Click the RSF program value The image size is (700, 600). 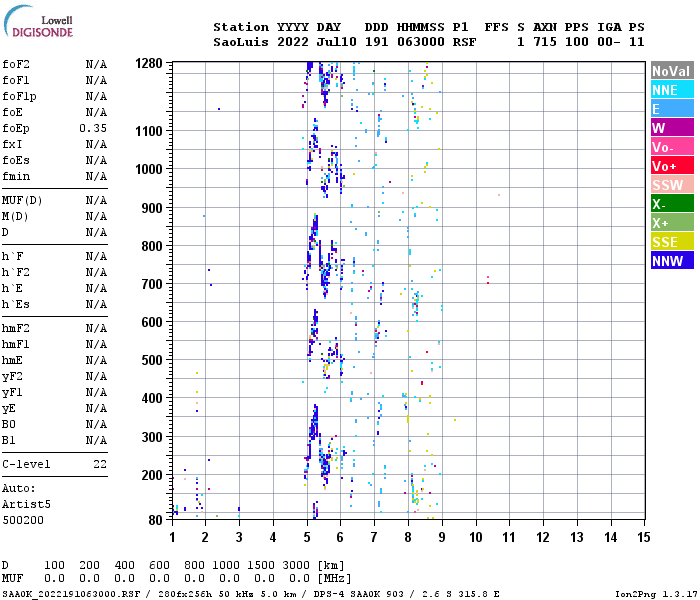464,42
